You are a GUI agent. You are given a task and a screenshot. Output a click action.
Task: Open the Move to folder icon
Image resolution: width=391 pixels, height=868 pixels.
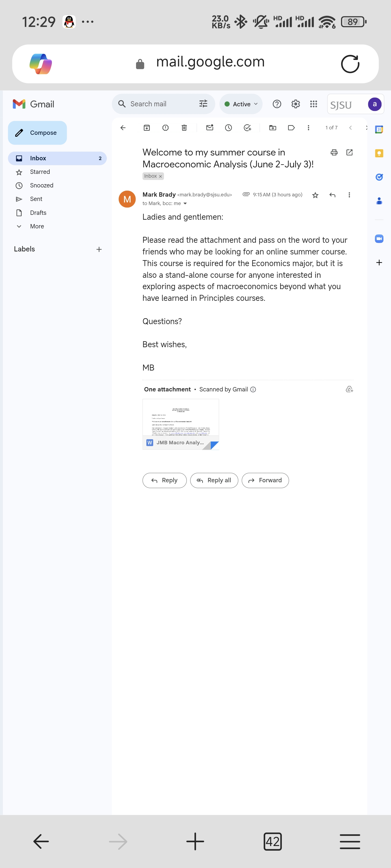click(x=273, y=128)
